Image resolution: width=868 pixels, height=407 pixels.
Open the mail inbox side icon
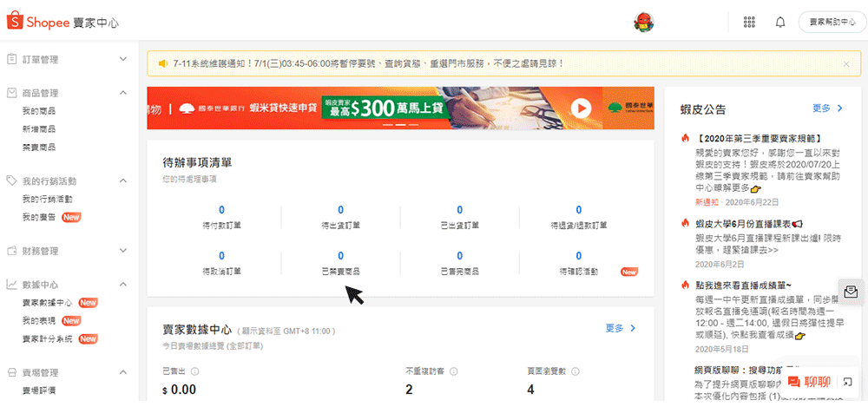851,292
